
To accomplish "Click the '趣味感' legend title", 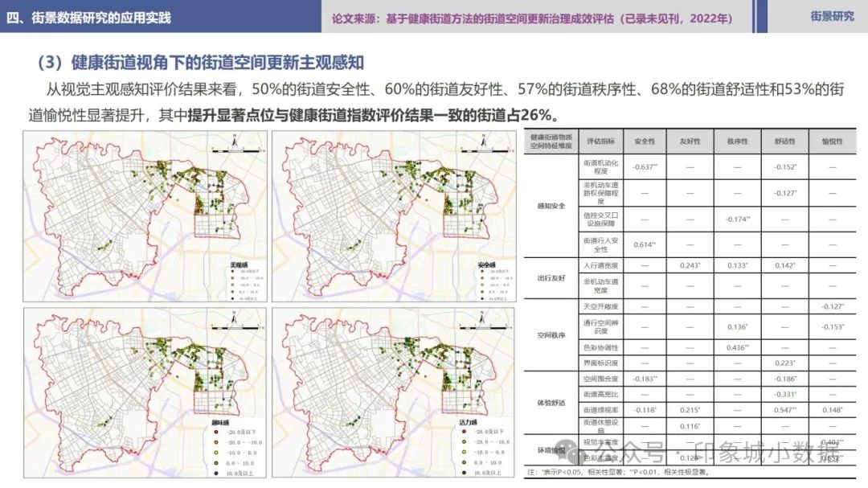I will [x=220, y=422].
